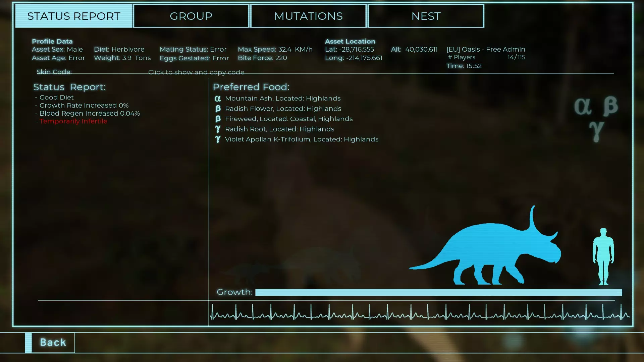Viewport: 644px width, 362px height.
Task: Click the heartbeat monitor line
Action: [x=419, y=313]
